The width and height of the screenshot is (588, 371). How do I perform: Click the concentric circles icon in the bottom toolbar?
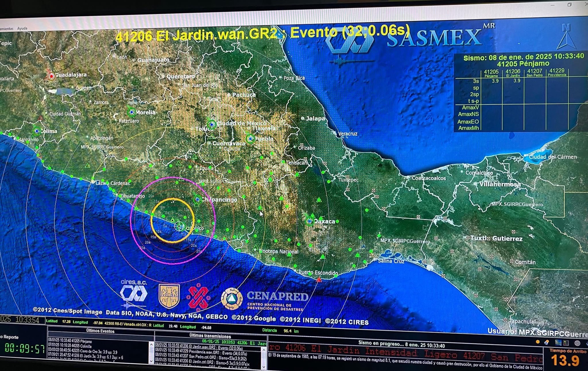(577, 343)
